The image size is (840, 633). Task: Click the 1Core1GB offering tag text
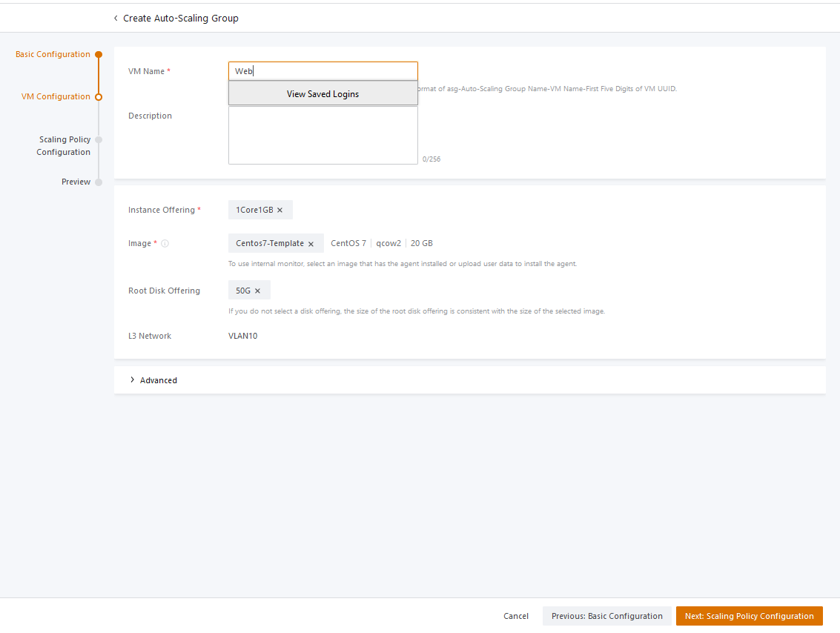point(254,211)
